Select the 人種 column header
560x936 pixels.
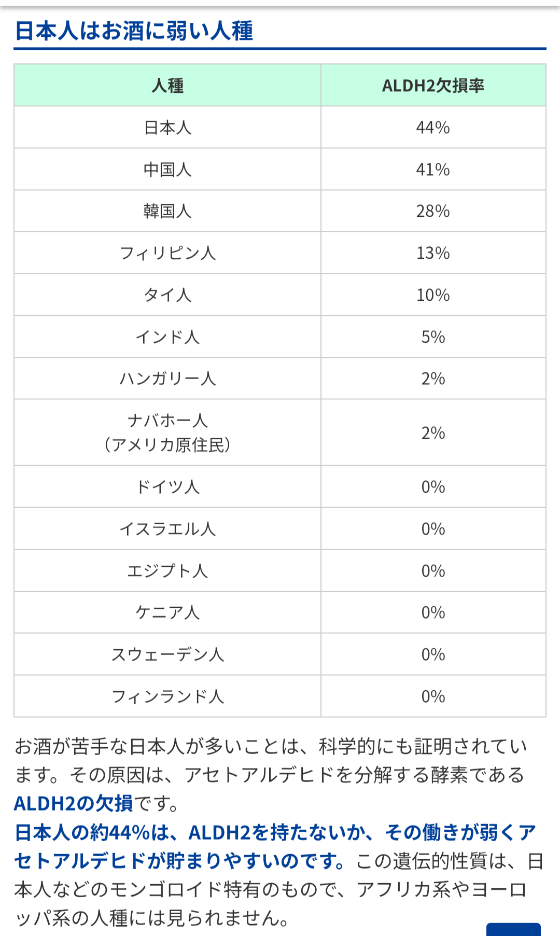click(167, 86)
